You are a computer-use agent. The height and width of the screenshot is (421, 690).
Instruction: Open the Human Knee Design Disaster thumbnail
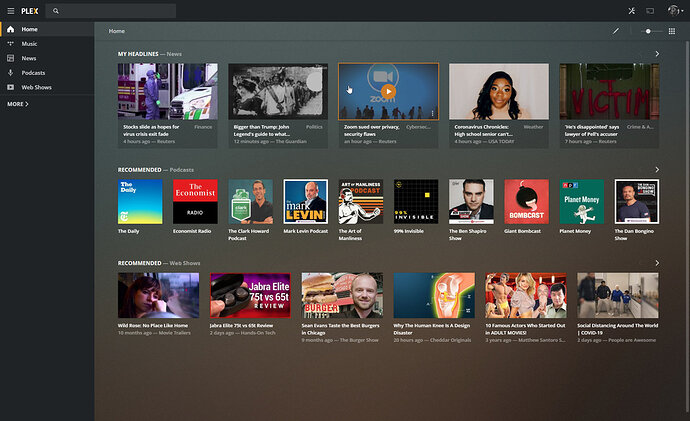point(434,295)
